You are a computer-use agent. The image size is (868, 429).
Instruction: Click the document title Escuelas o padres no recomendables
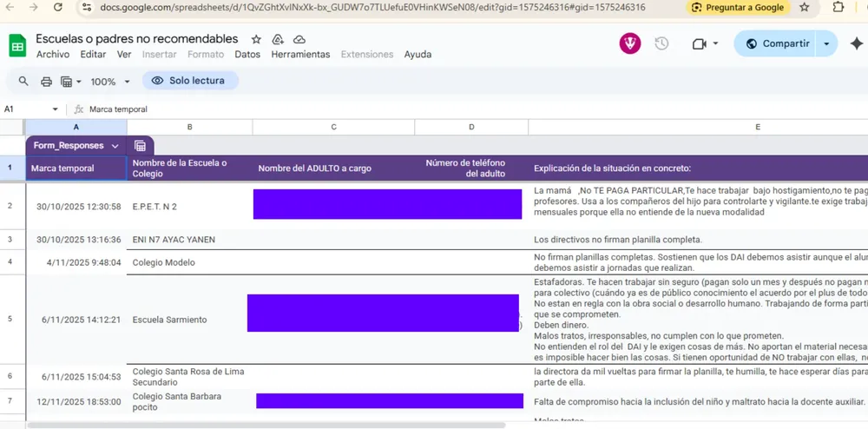click(x=137, y=39)
